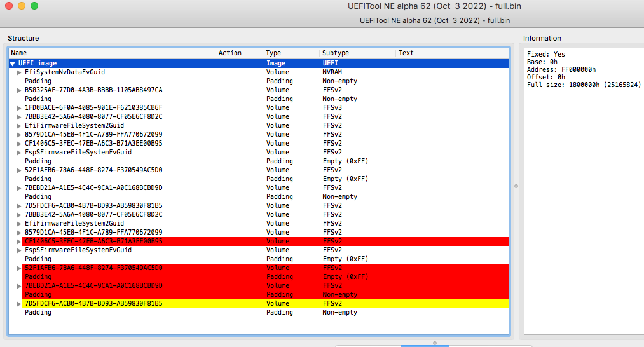Image resolution: width=644 pixels, height=347 pixels.
Task: Expand the 1FD0BACE-6F0A-4085-901E-F6210385CB6F volume
Action: pos(18,108)
